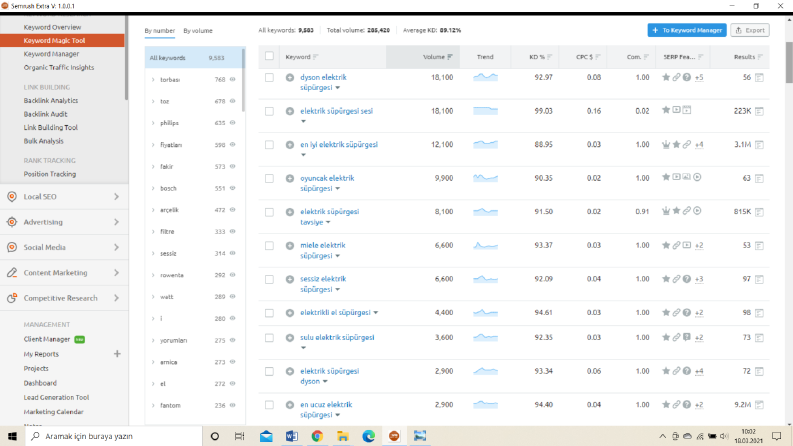Click the Volume column sort icon
Viewport: 793px width, 446px height.
pyautogui.click(x=450, y=57)
